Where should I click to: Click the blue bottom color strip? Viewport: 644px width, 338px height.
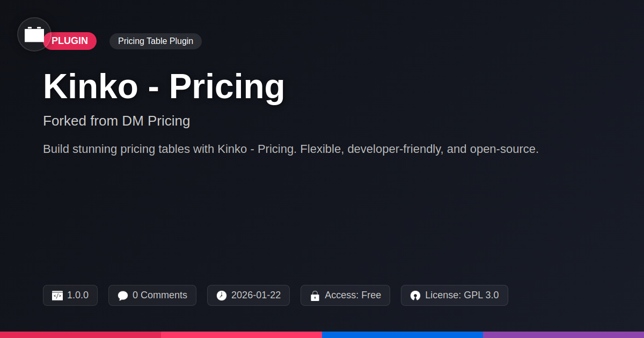(402, 335)
